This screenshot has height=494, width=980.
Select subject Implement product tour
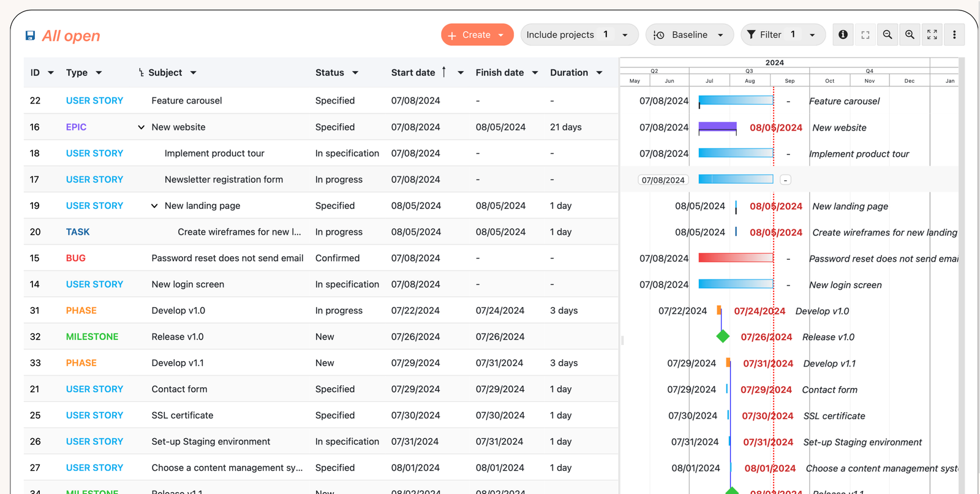tap(214, 153)
